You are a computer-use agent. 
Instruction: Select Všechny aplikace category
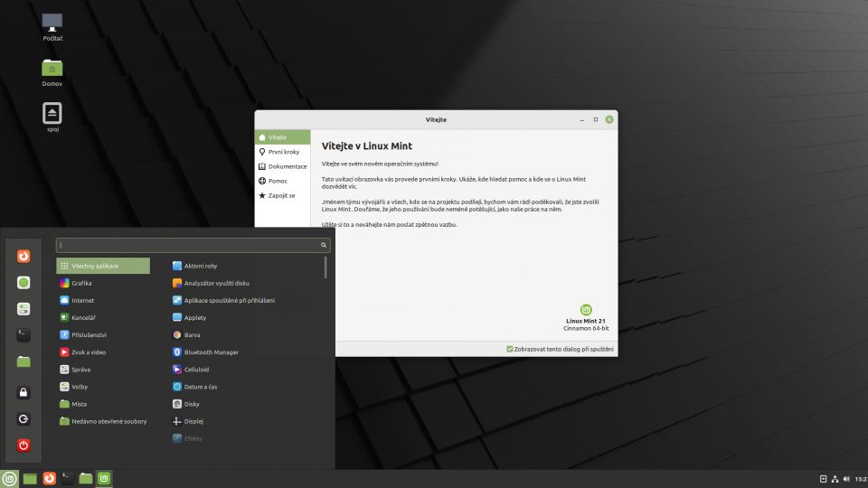pos(103,266)
